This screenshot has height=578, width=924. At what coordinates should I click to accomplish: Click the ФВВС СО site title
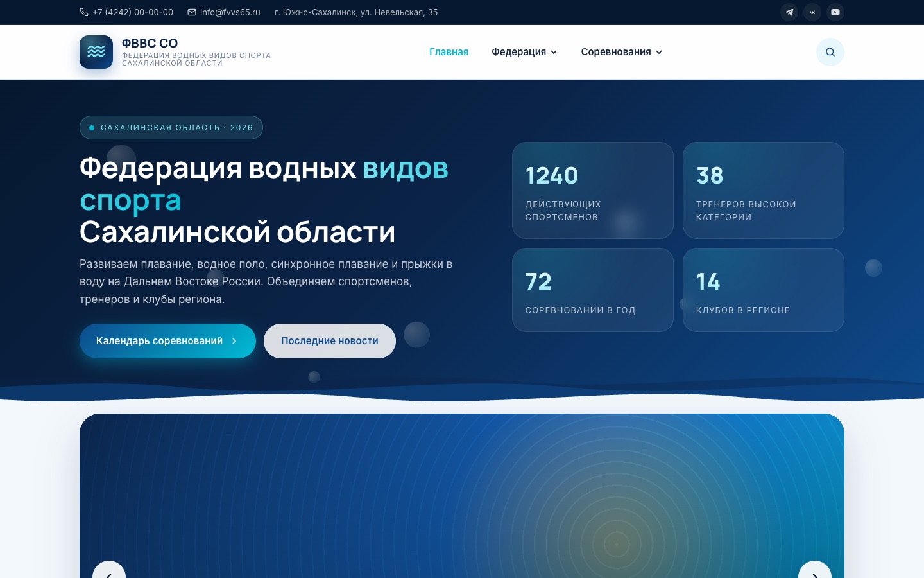click(150, 43)
